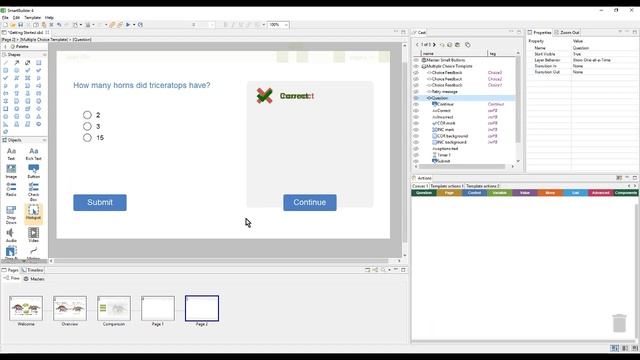Open dropdown arrow beside the Run icon

134,25
